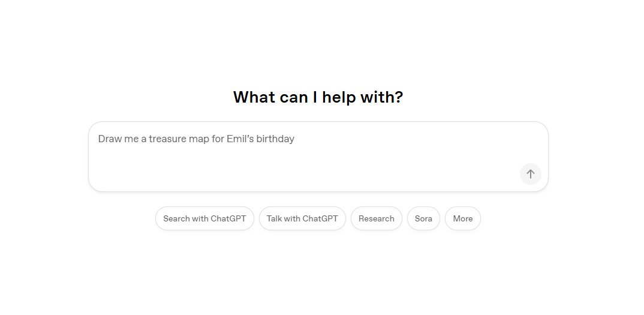Click the "What can I help with?" heading
The image size is (644, 315).
click(318, 97)
